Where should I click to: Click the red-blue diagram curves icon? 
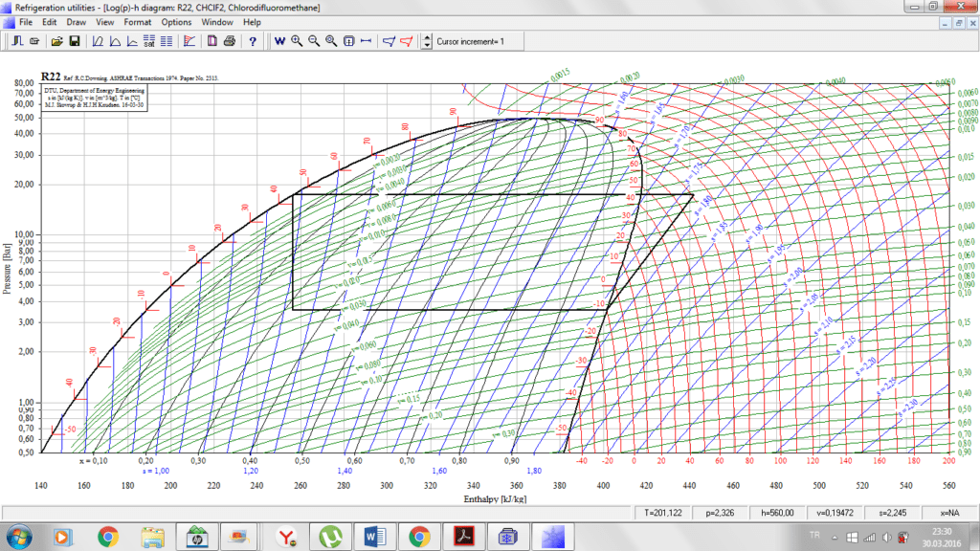[x=189, y=41]
